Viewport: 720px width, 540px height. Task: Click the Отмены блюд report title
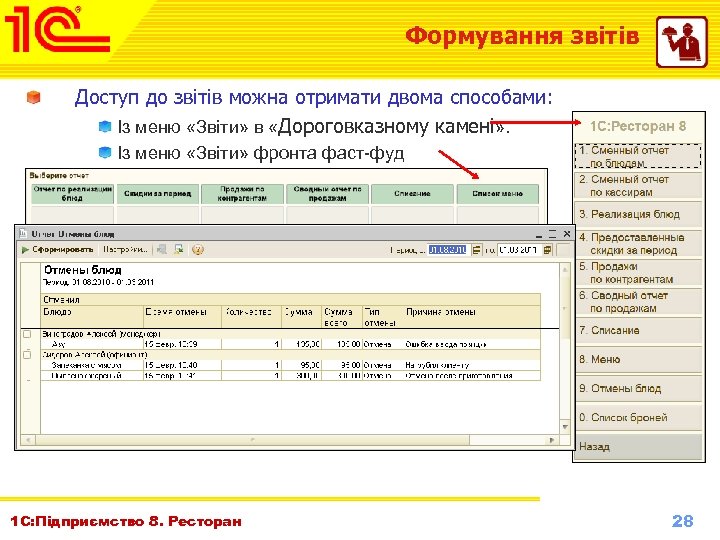tap(83, 270)
